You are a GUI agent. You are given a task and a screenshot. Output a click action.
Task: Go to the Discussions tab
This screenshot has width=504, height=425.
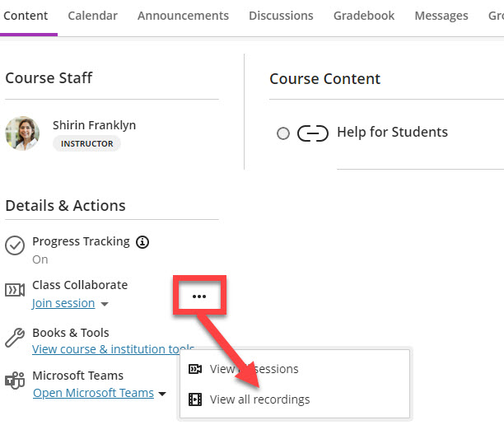click(x=281, y=16)
